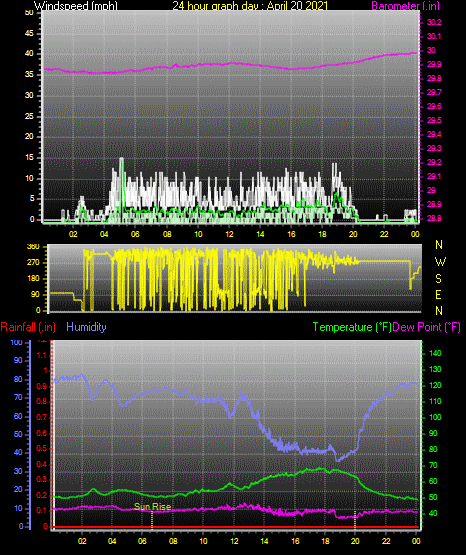
Task: Click the '10' hour label under the humidity chart
Action: pos(203,541)
